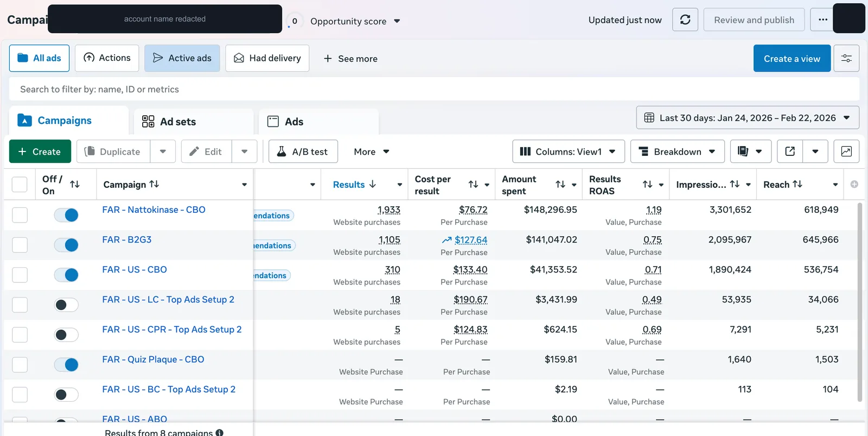
Task: Expand the Edit options arrow
Action: [x=245, y=151]
